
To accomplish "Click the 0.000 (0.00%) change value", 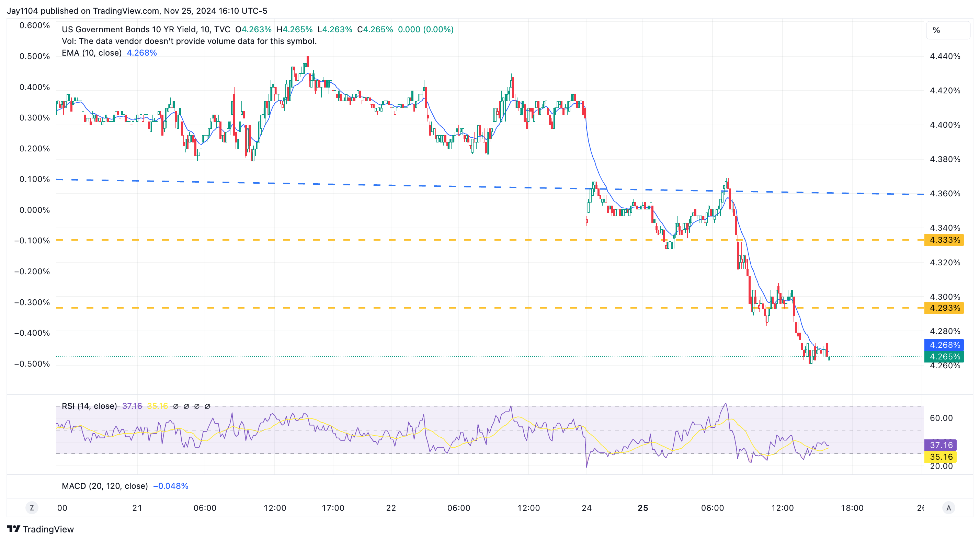I will [426, 29].
